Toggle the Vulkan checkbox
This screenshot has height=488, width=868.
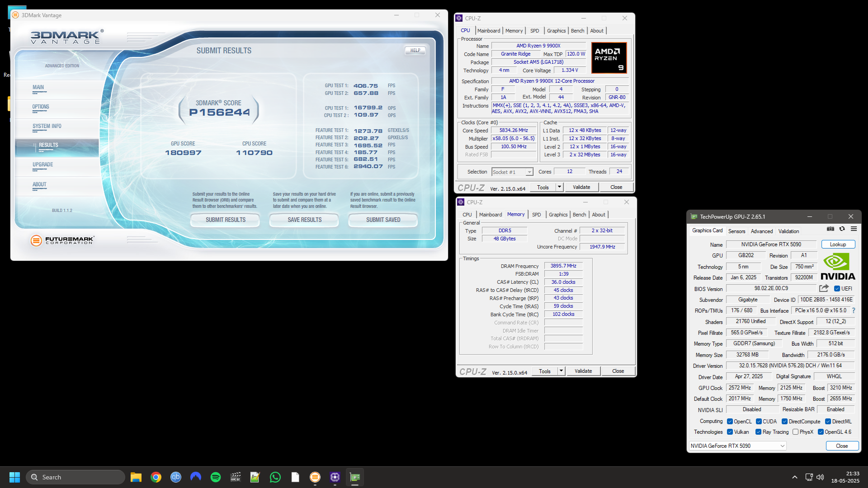[x=730, y=432]
